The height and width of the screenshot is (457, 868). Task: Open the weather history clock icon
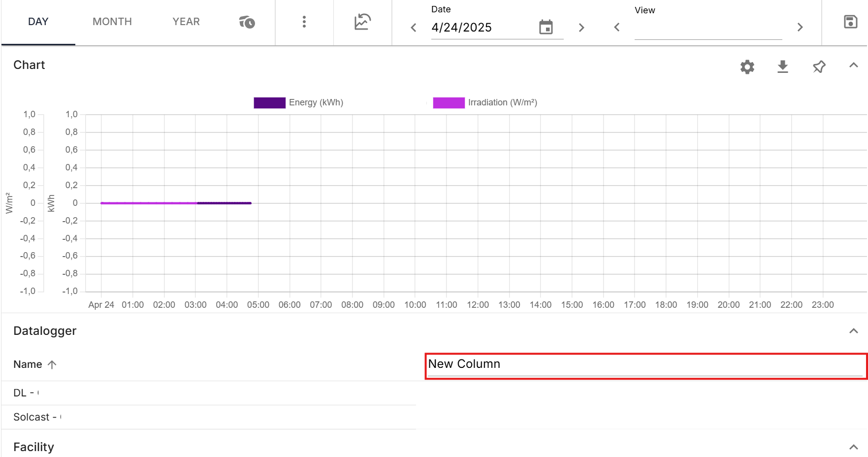[x=247, y=22]
